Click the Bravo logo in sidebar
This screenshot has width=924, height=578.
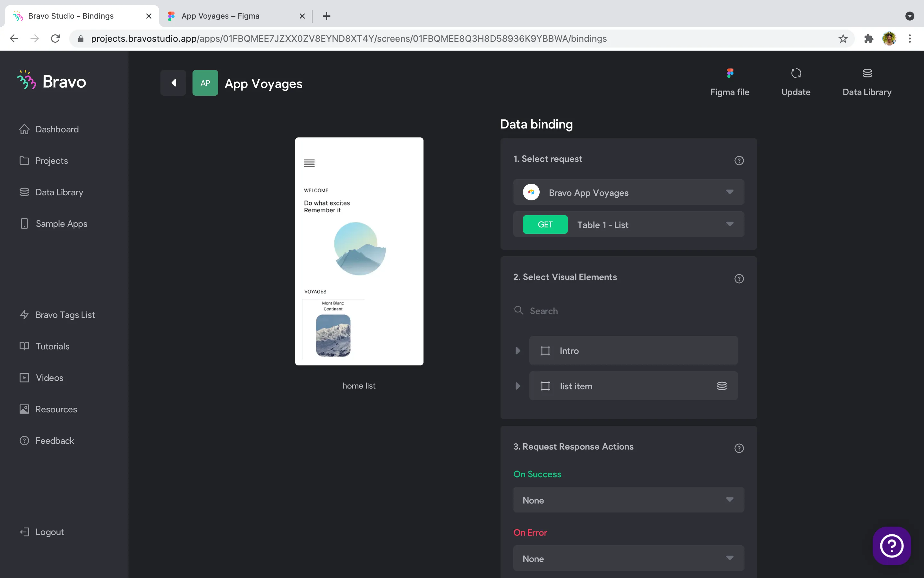(x=51, y=81)
